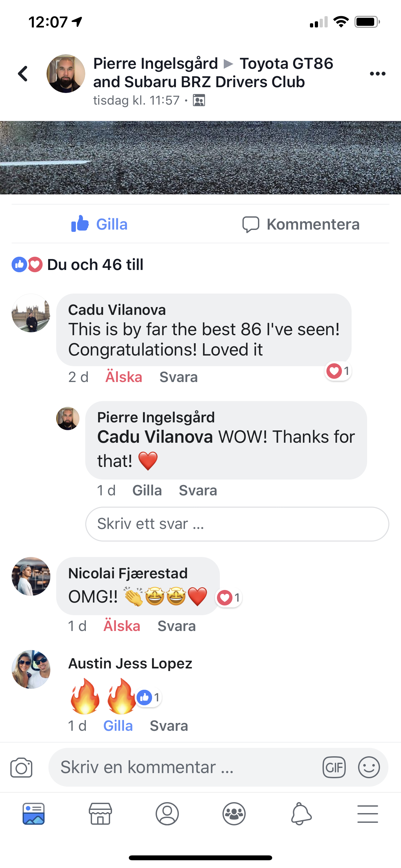
Task: Toggle Gilla on Austin Jess Lopez's comment
Action: point(118,726)
